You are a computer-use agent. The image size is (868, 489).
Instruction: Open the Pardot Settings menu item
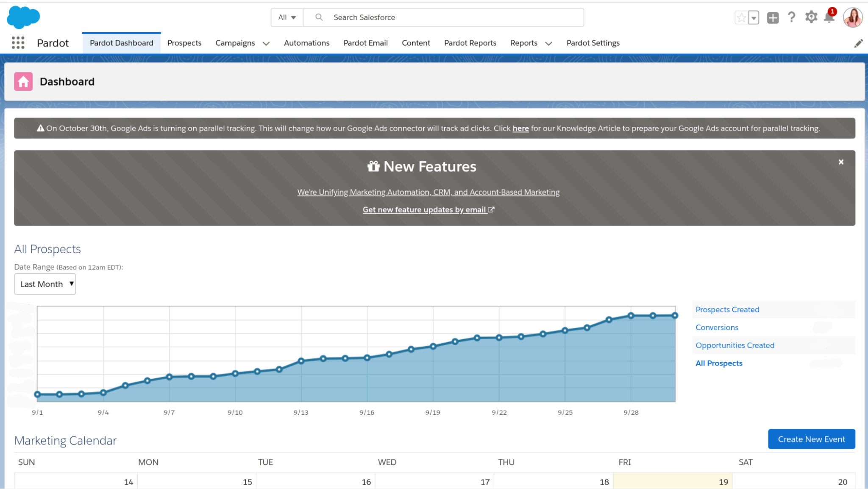593,42
